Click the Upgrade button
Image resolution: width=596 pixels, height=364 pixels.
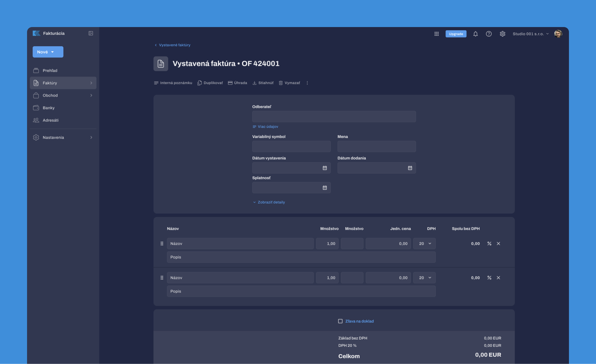point(456,34)
